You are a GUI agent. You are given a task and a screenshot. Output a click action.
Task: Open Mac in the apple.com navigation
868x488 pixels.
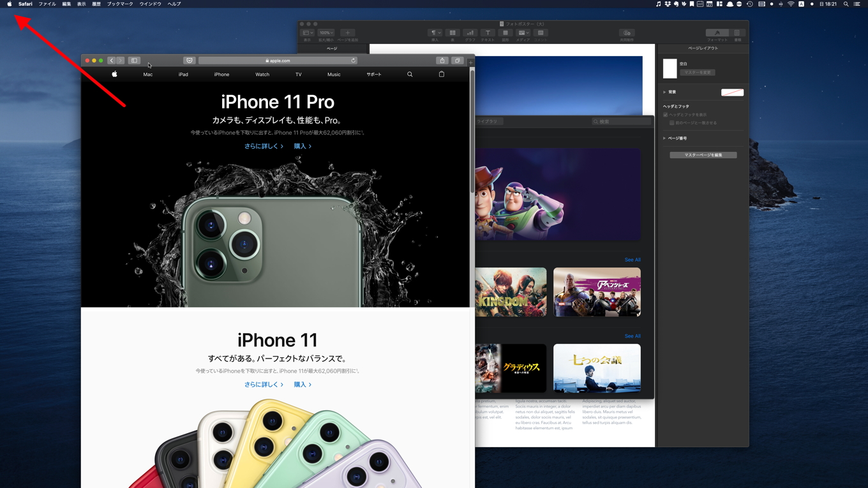click(148, 75)
